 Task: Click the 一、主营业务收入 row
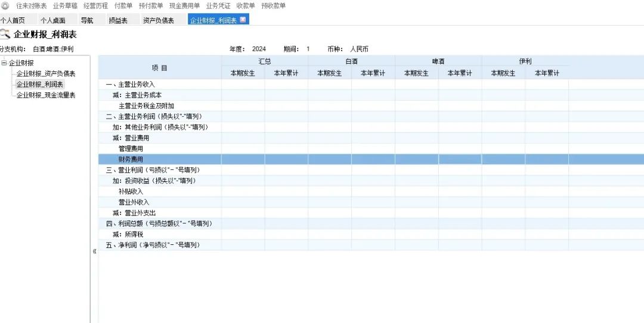[x=130, y=85]
